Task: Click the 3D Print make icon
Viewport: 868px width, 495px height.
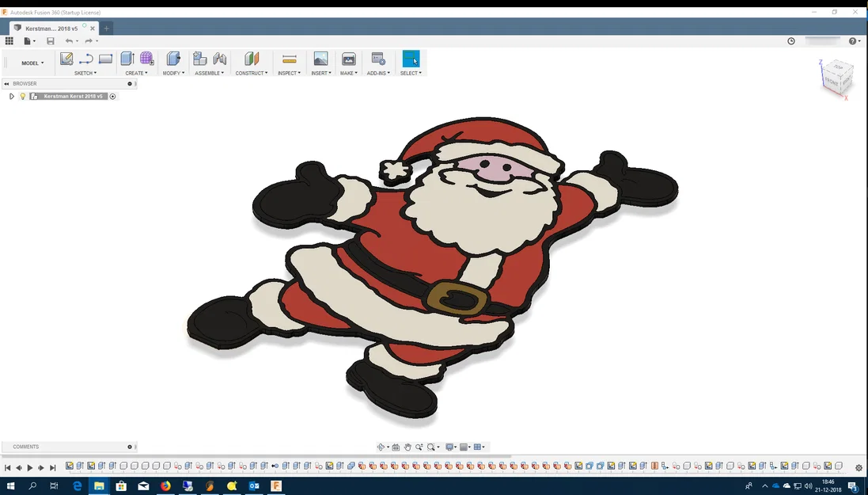Action: 349,59
